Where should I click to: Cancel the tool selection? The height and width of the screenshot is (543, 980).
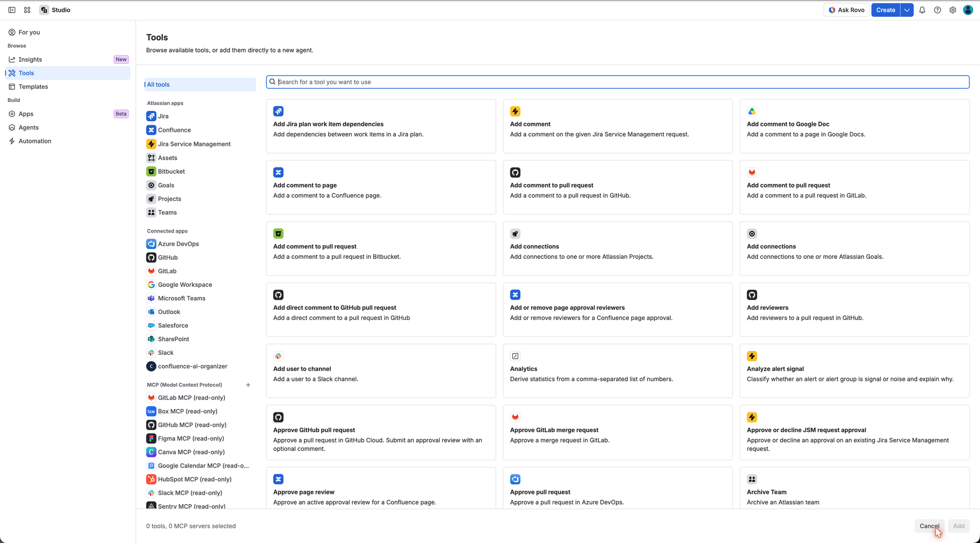click(x=929, y=526)
